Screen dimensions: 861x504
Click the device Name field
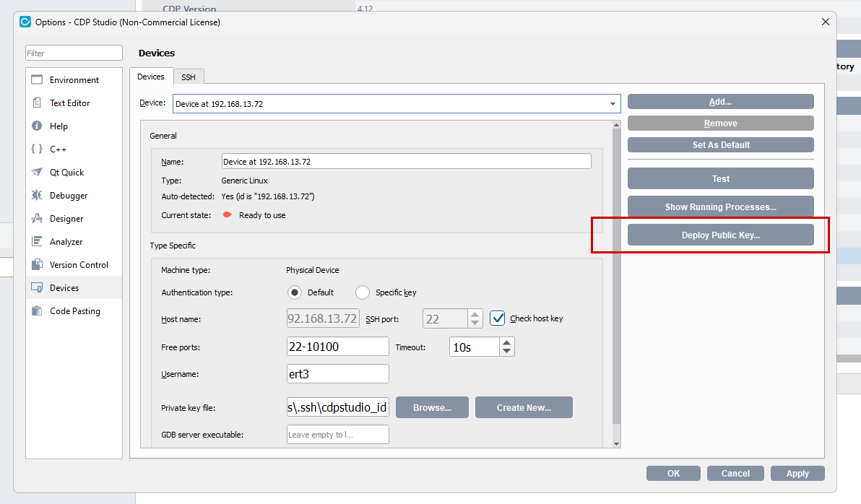tap(407, 162)
